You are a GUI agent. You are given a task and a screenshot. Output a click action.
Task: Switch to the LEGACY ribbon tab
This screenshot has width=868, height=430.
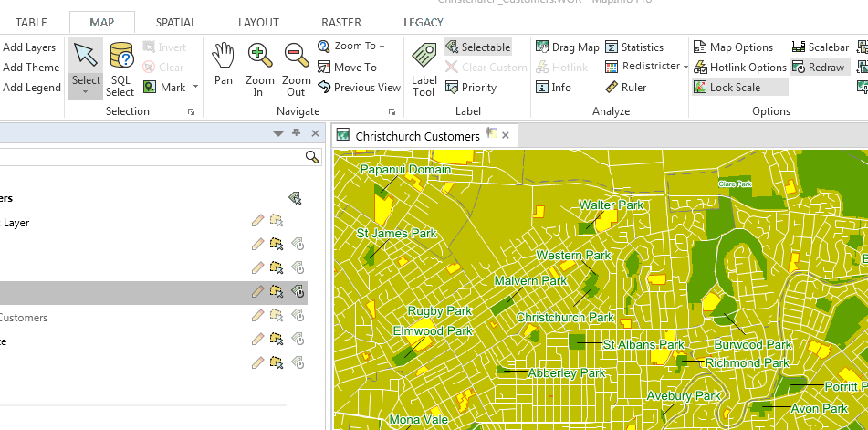click(424, 23)
